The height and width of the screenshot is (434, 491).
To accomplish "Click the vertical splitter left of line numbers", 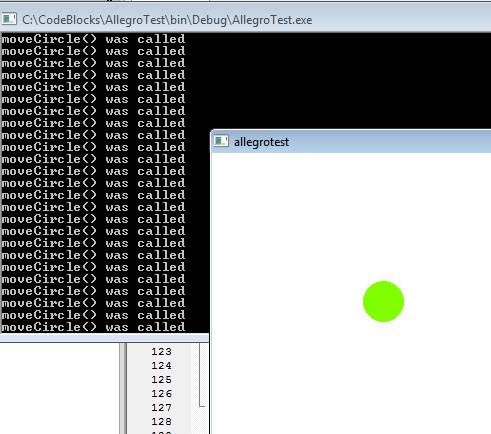I will click(123, 388).
